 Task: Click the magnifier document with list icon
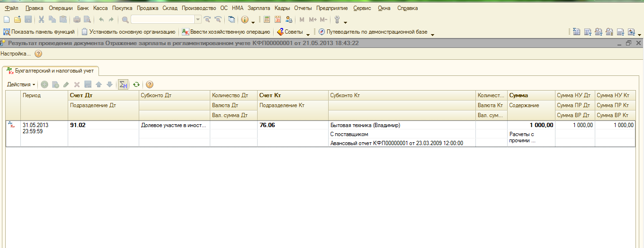[609, 32]
